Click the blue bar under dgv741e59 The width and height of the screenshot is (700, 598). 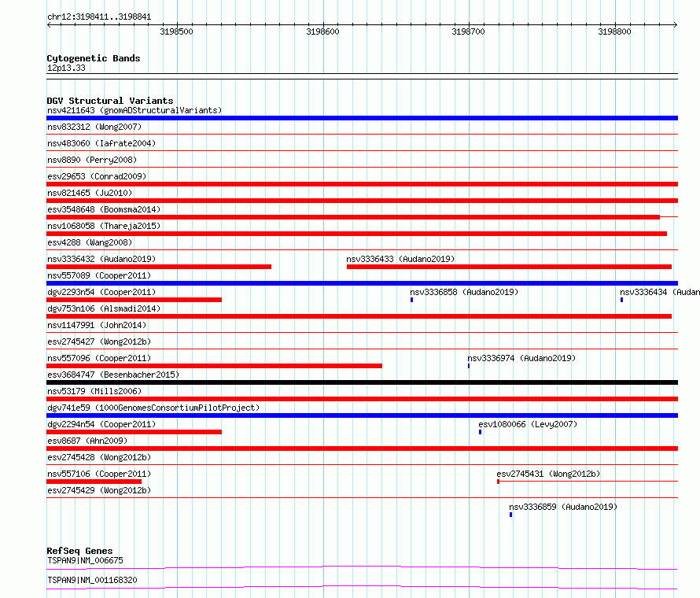click(362, 415)
